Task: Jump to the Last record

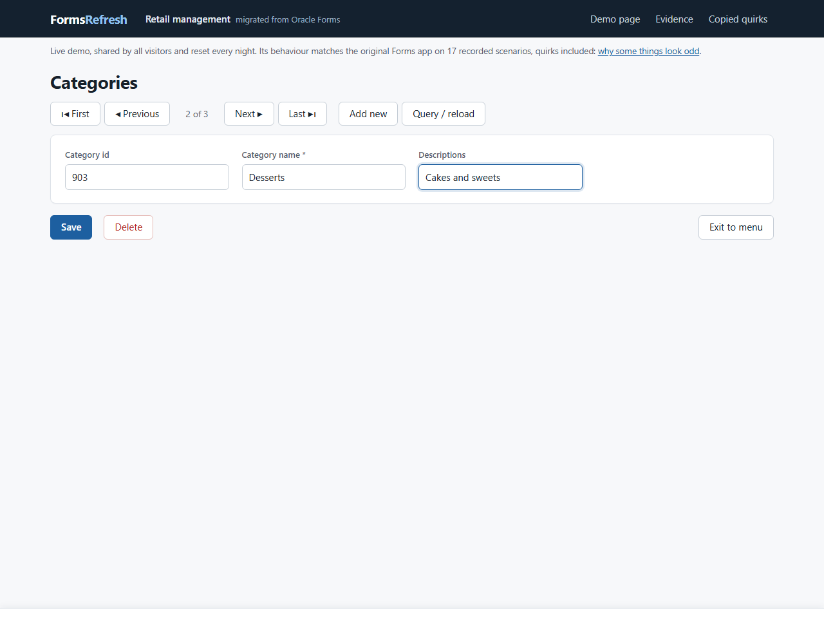Action: 303,114
